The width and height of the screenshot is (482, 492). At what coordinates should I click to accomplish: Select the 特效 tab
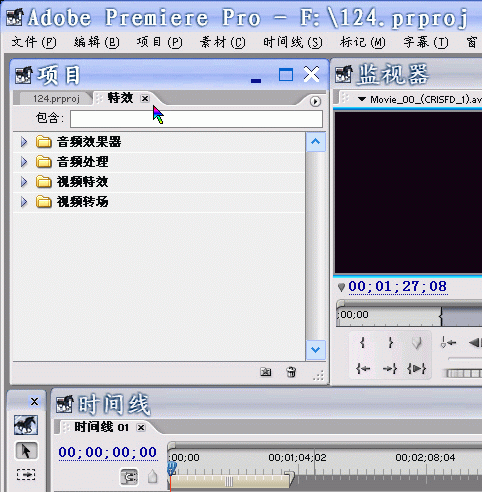(120, 98)
